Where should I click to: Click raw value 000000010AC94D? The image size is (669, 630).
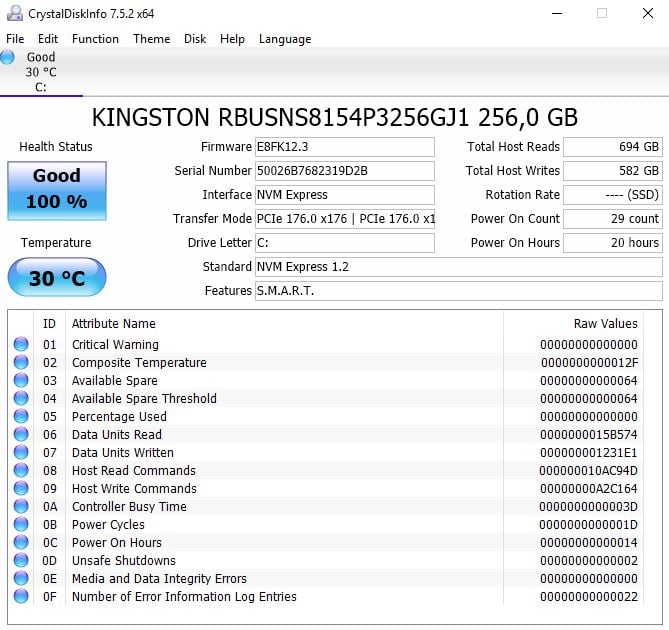588,470
